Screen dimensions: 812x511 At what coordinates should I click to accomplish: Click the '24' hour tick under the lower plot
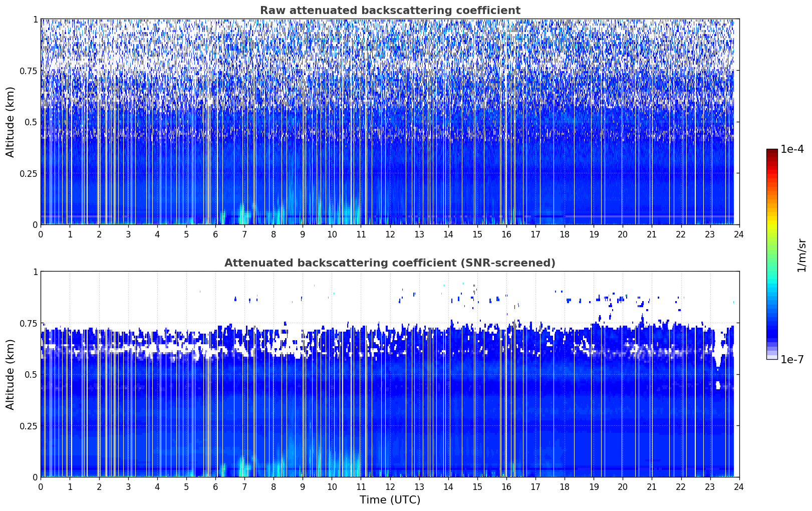click(739, 487)
